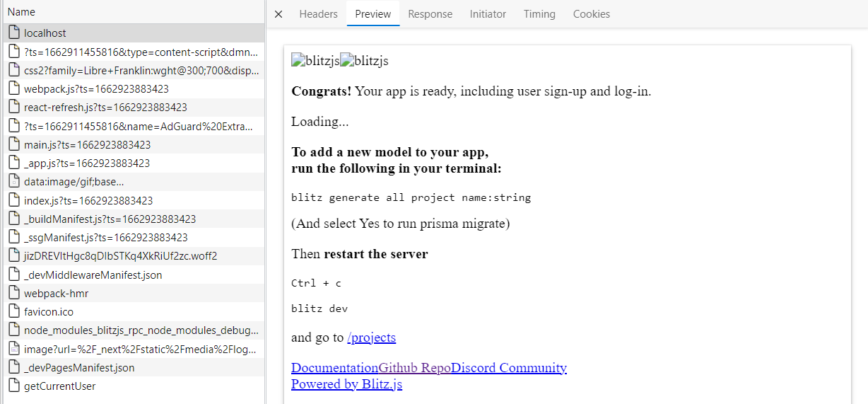Click file icon beside localhost
This screenshot has width=868, height=404.
pyautogui.click(x=14, y=33)
